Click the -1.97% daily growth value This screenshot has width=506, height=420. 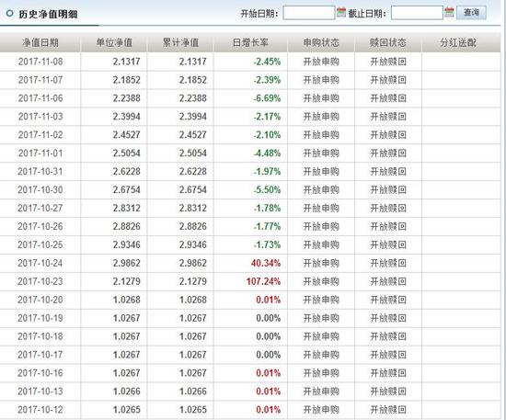coord(267,171)
